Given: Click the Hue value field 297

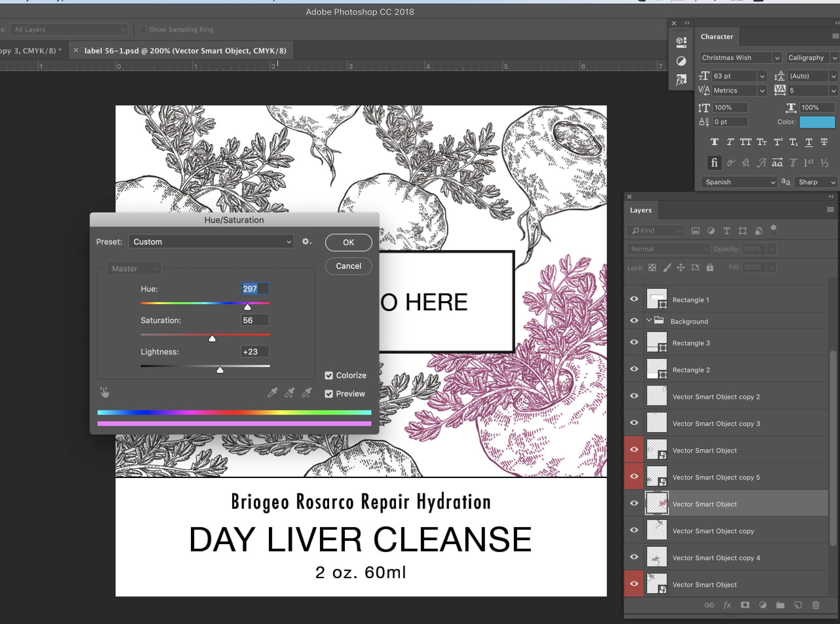Looking at the screenshot, I should [x=255, y=289].
